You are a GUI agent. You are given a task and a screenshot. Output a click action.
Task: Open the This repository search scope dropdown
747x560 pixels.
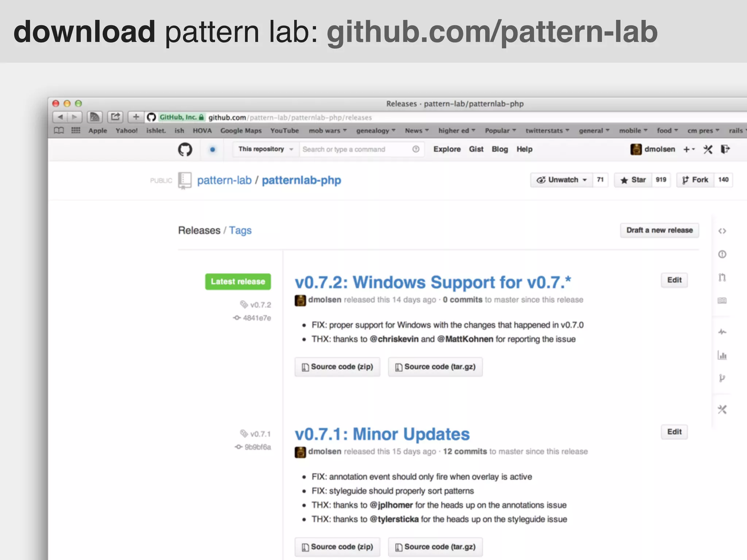[266, 149]
